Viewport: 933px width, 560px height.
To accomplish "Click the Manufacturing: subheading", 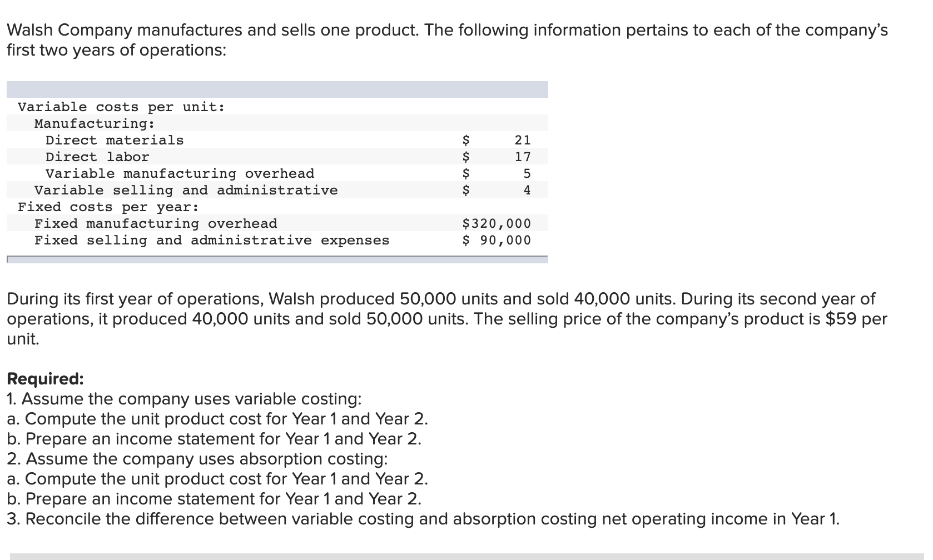I will point(95,123).
